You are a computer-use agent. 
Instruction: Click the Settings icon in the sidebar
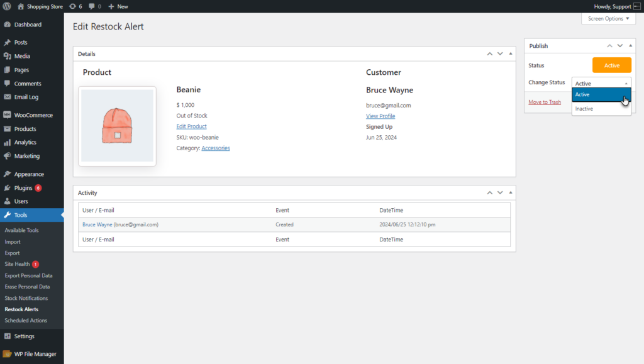pos(8,336)
